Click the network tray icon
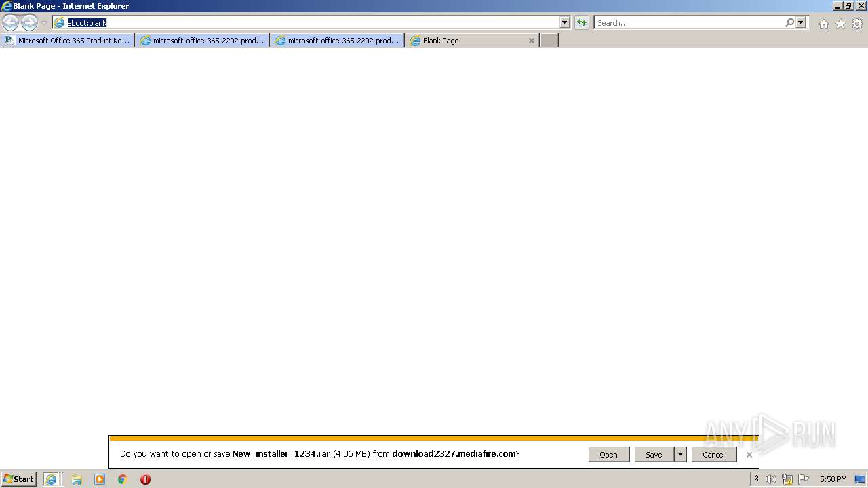This screenshot has height=488, width=868. click(787, 479)
